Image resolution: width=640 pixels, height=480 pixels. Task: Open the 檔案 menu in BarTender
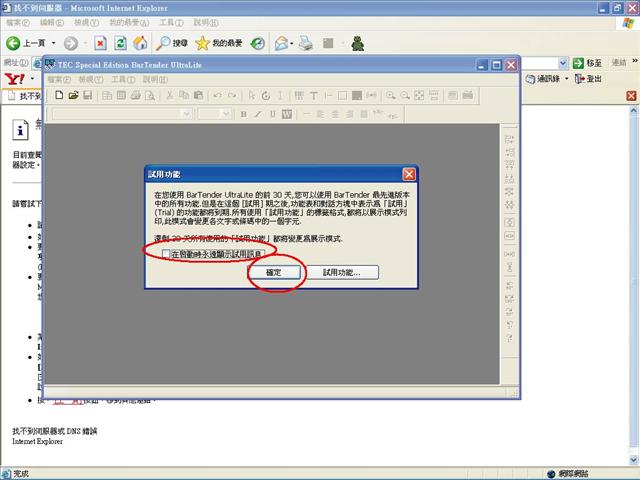(59, 79)
